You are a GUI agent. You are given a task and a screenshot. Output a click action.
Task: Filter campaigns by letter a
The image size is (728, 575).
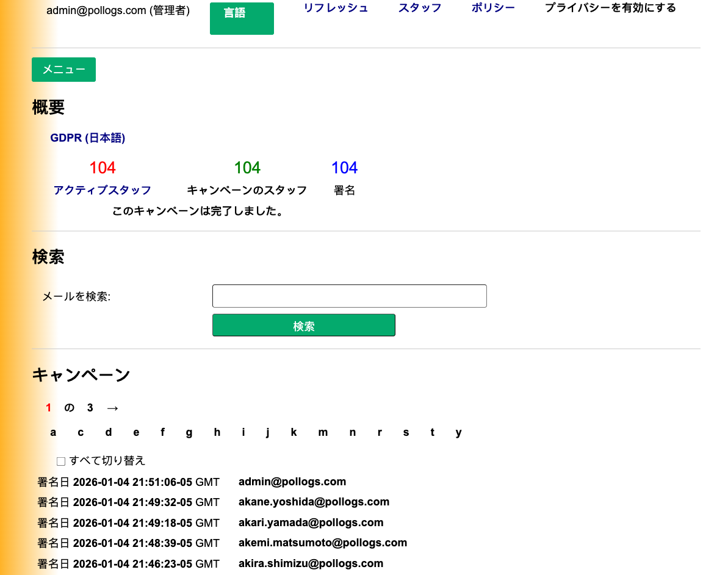pos(53,432)
